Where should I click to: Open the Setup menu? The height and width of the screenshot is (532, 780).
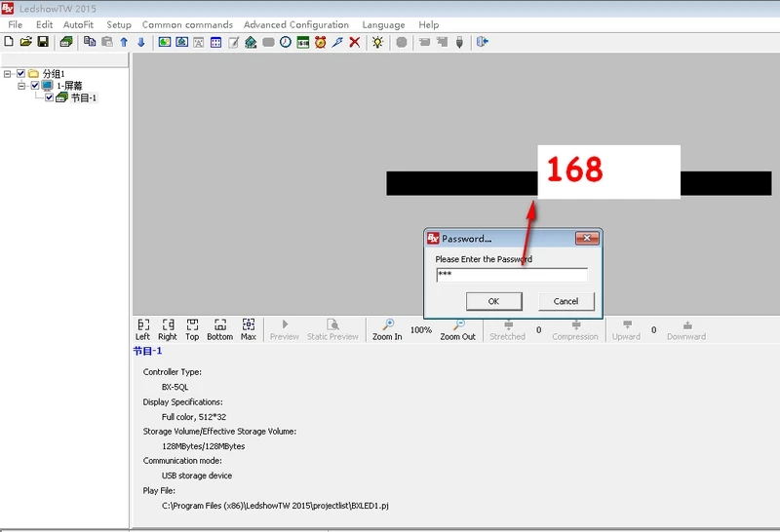pyautogui.click(x=119, y=25)
